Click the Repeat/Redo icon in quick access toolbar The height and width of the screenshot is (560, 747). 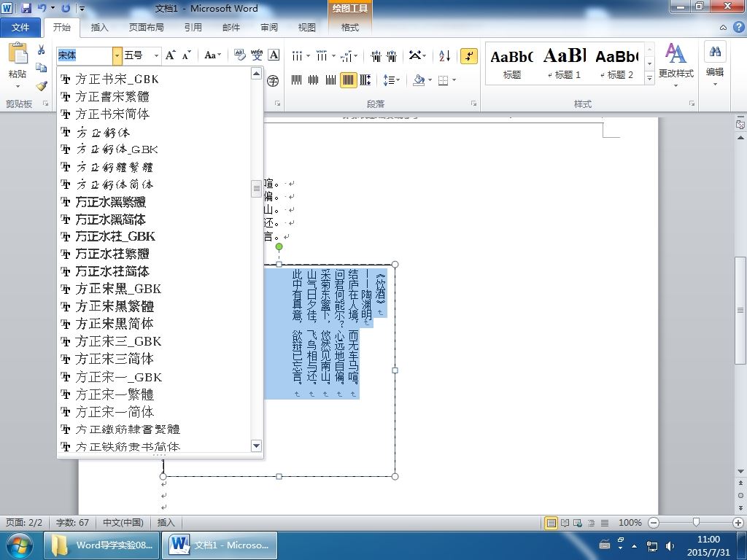(x=66, y=8)
